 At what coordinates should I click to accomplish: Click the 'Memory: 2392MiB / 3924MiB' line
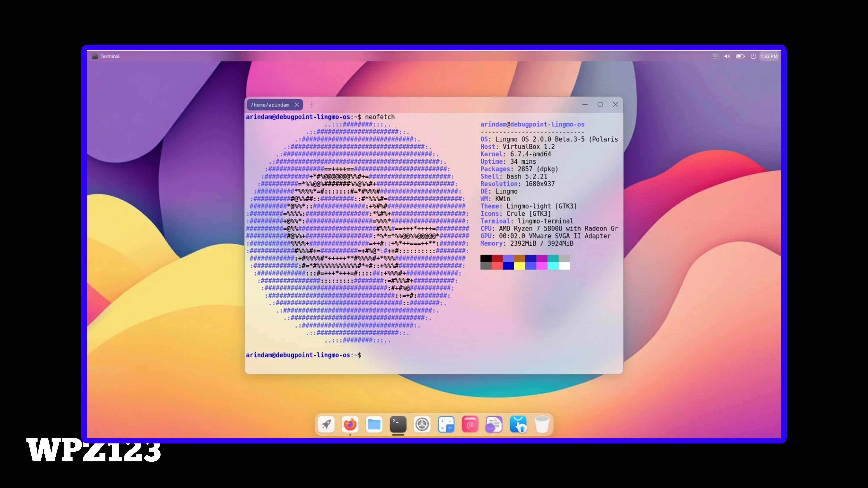(x=527, y=243)
